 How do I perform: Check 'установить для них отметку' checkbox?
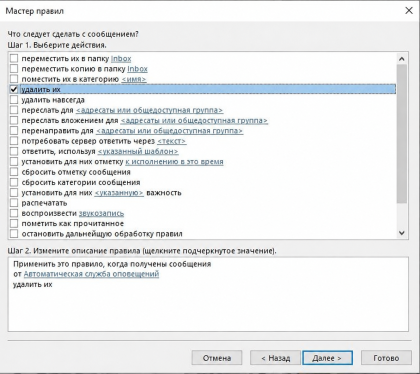click(x=14, y=162)
